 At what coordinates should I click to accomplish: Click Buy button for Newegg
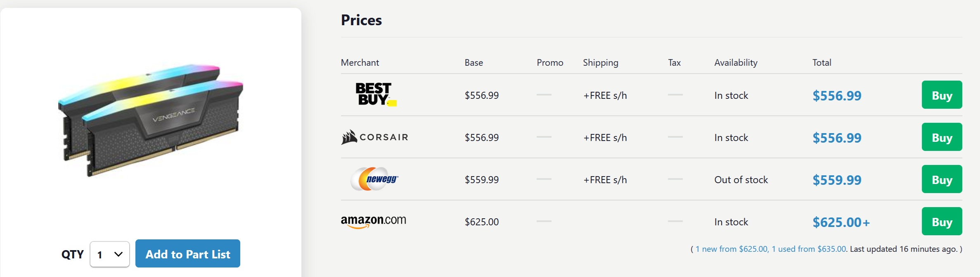[942, 179]
